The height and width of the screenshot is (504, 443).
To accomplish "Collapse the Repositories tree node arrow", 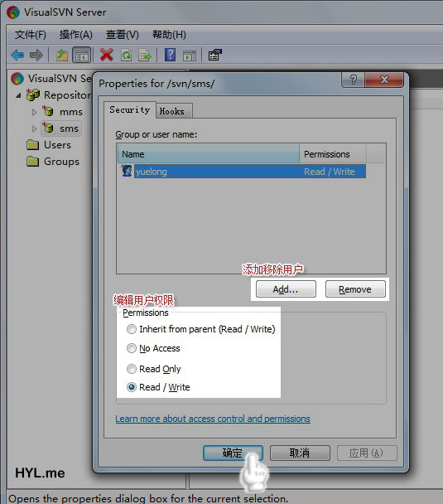I will click(18, 95).
